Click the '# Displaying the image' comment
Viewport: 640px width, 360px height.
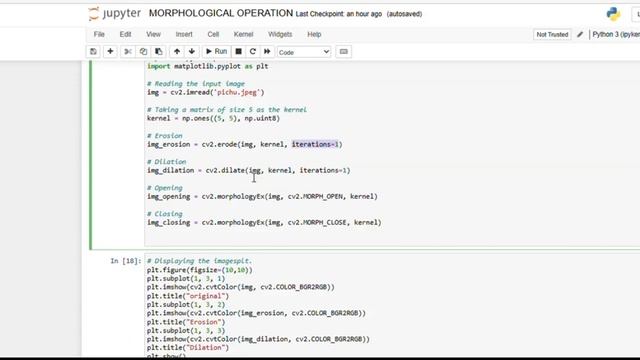coord(200,261)
